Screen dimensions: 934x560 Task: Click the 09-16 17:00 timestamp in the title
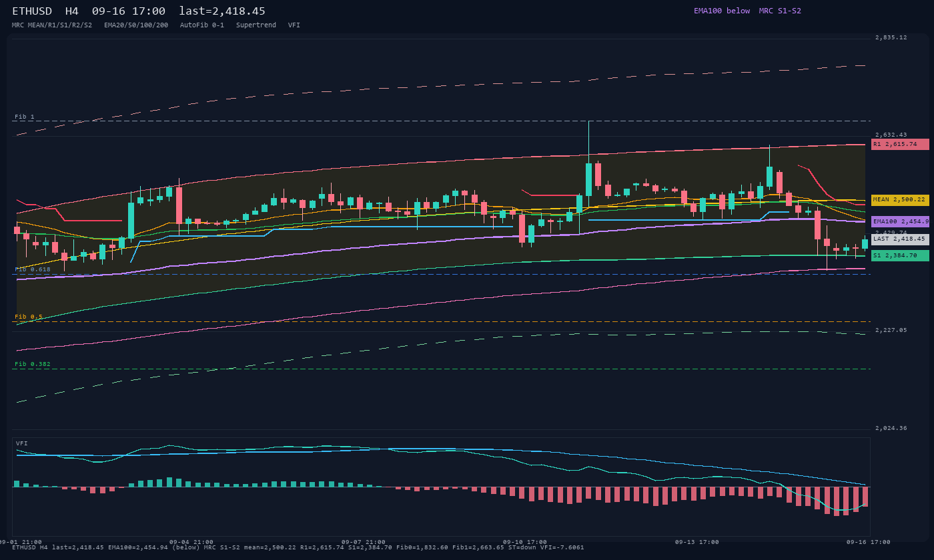point(129,11)
